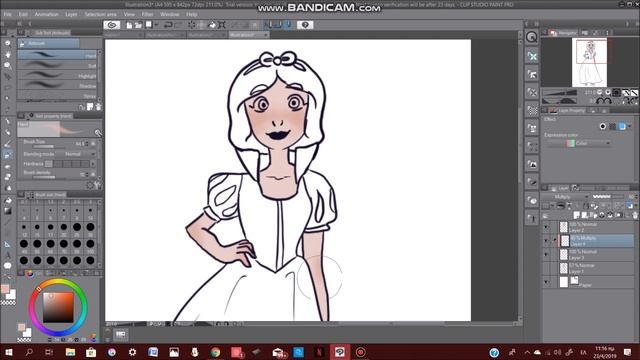Delete sub tool using trash icon
Screen dimensions: 640x360
click(98, 107)
